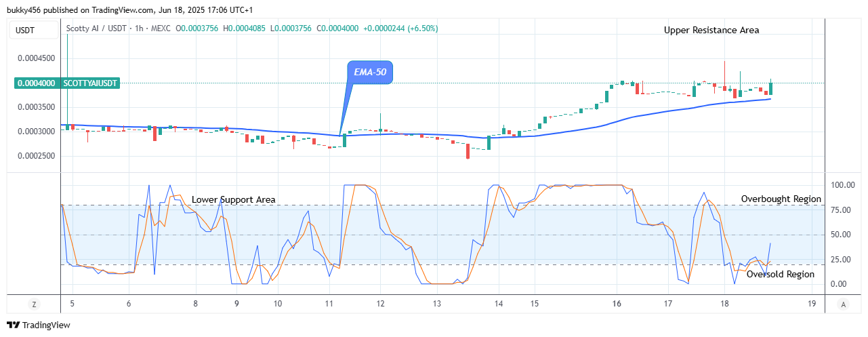Screen dimensions: 868x337
Task: Click the 0.0003000 price axis label
Action: 37,132
